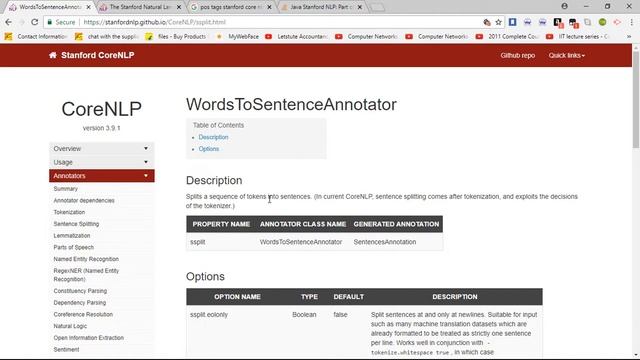Go back with the browser back arrow
Image resolution: width=640 pixels, height=360 pixels.
tap(9, 22)
